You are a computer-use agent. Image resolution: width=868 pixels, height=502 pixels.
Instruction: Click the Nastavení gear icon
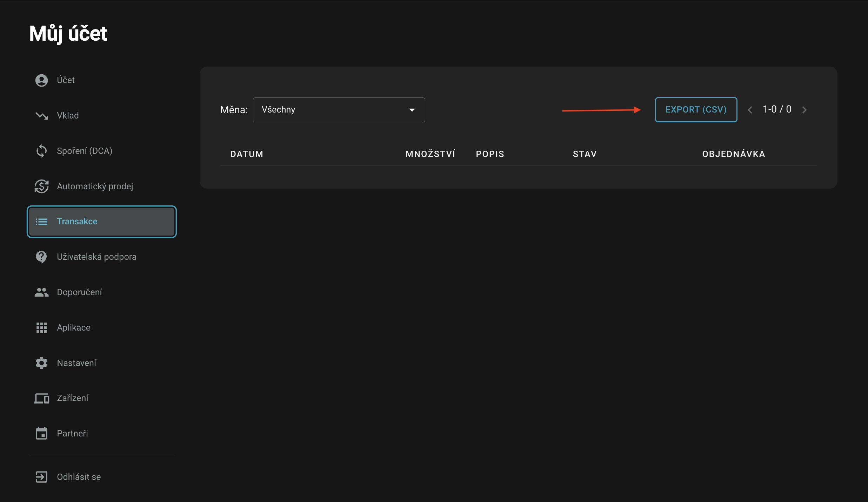(x=41, y=363)
